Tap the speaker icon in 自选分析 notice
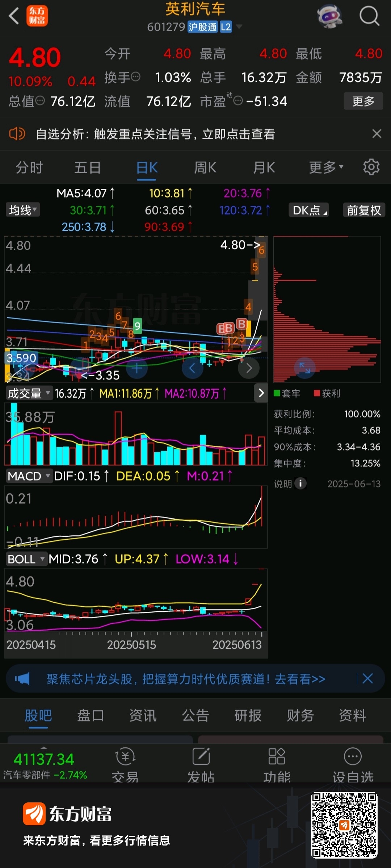 [x=17, y=134]
